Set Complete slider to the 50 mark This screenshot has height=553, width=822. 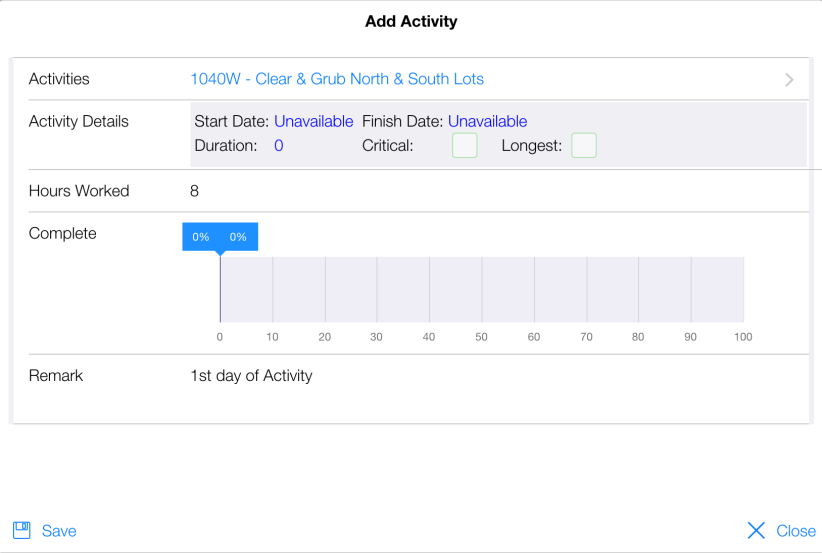482,289
